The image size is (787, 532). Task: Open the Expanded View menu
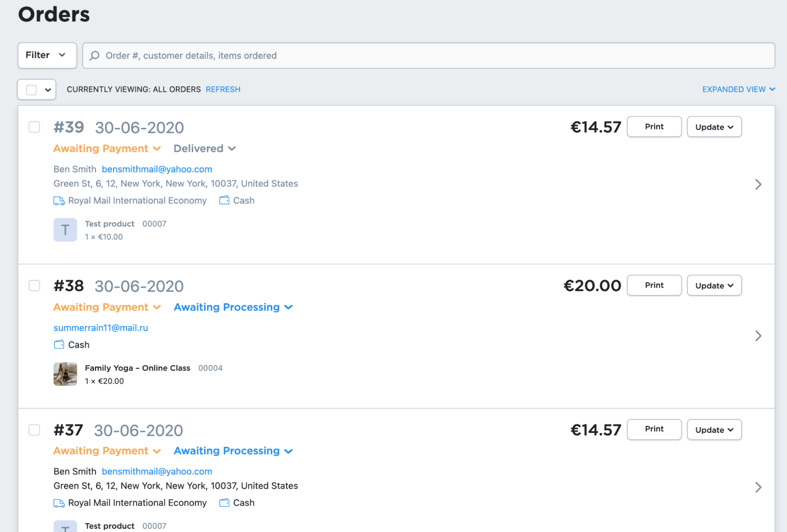738,89
